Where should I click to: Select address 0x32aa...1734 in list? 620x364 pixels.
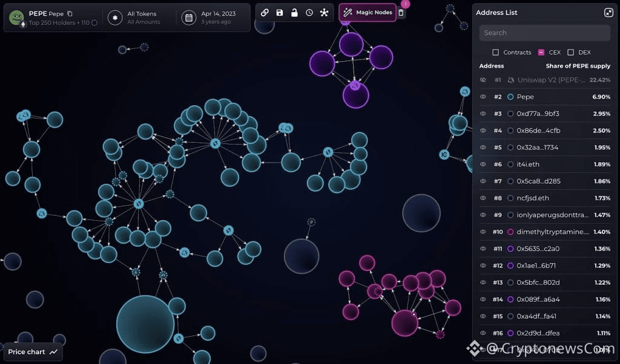pyautogui.click(x=538, y=148)
